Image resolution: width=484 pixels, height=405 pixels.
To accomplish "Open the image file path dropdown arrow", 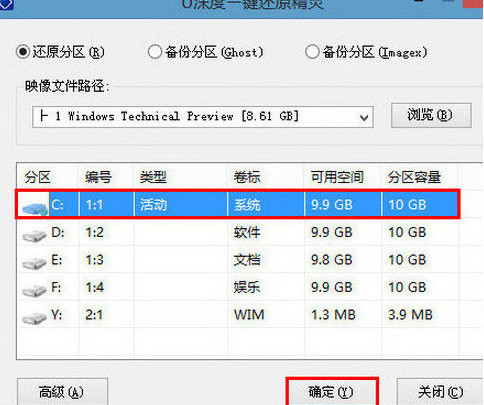I will 364,117.
